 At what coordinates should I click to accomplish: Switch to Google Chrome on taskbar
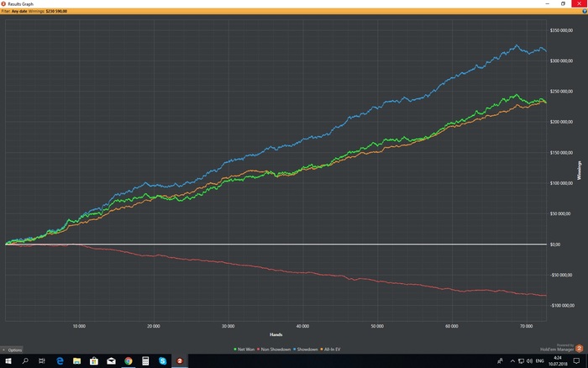coord(129,361)
